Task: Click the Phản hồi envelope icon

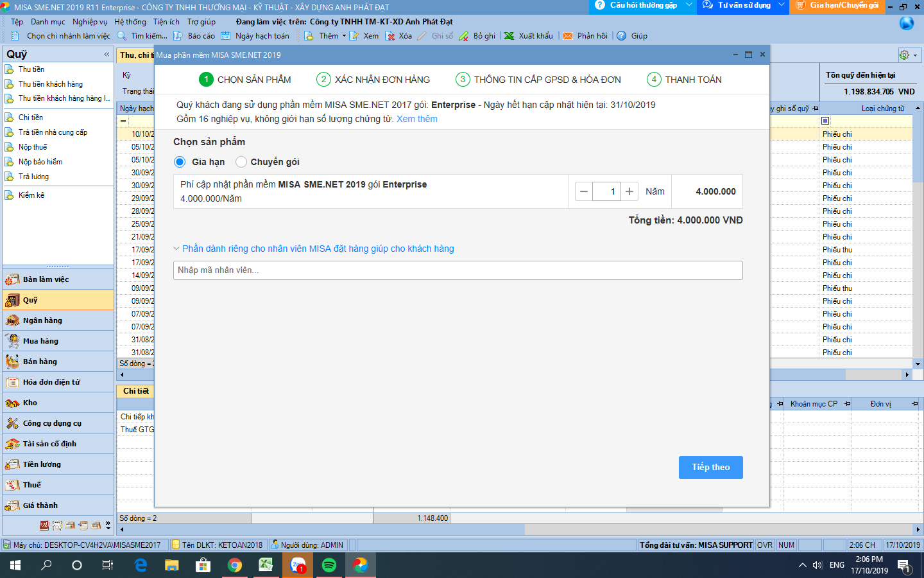Action: coord(568,36)
